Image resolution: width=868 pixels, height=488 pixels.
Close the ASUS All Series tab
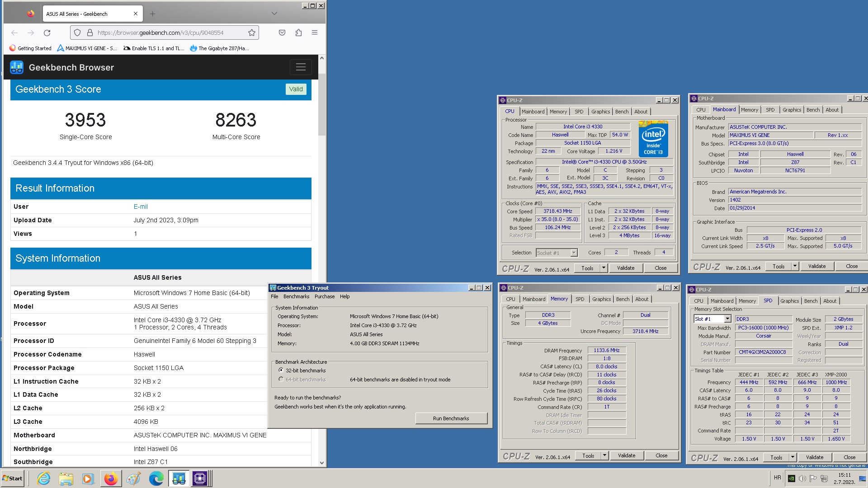point(136,14)
